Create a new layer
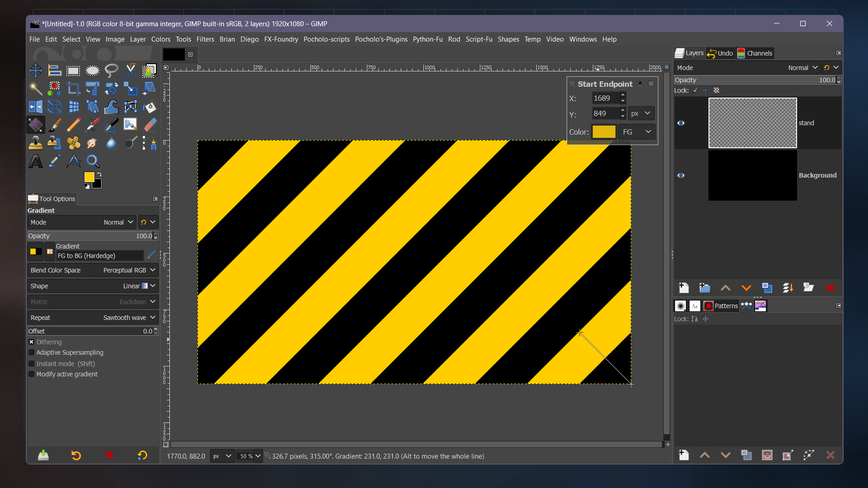Screen dimensions: 868x488 click(684, 288)
